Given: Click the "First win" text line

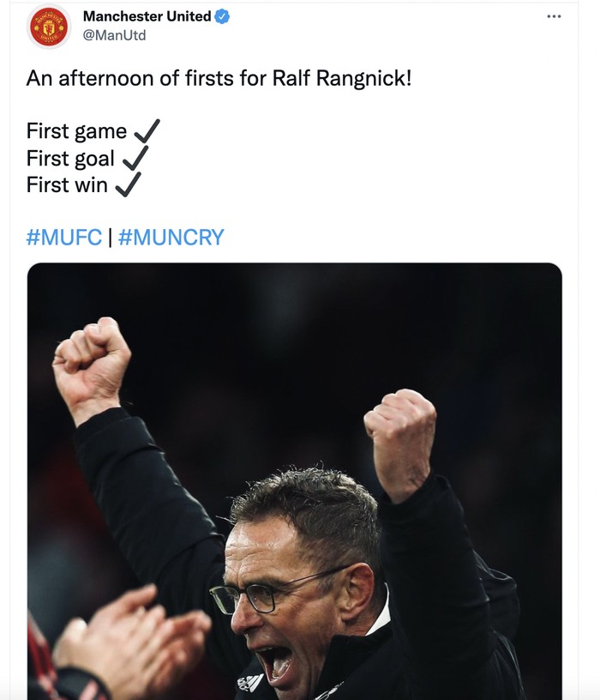Looking at the screenshot, I should coord(67,184).
